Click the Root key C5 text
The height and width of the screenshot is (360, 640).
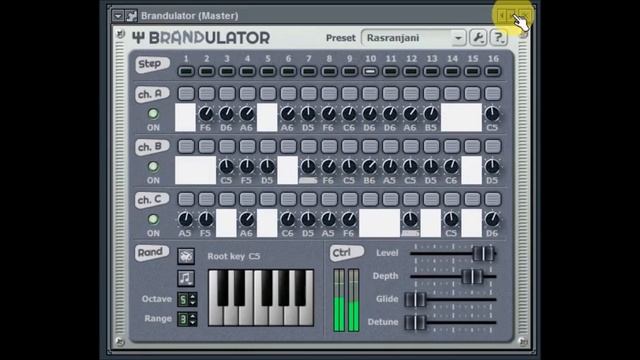[233, 256]
